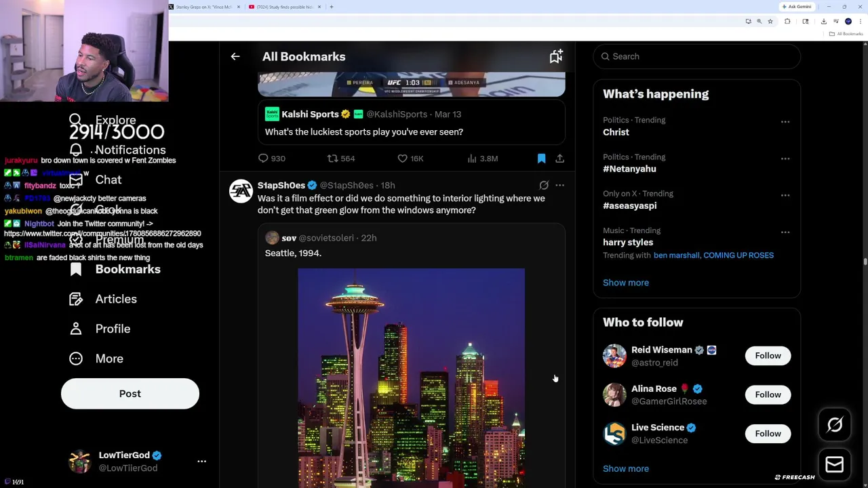Viewport: 868px width, 488px height.
Task: Select Bookmarks in the sidebar
Action: tap(115, 269)
